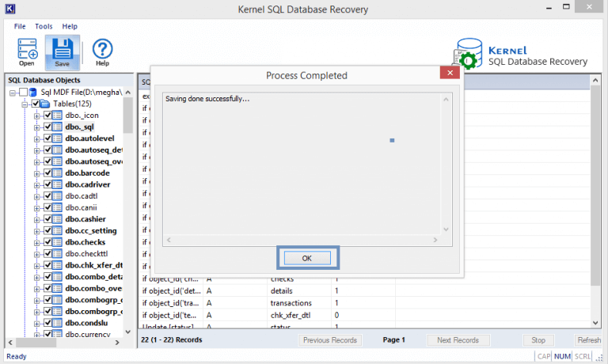Click the Previous Records button
Viewport: 608px width, 364px height.
(x=330, y=340)
